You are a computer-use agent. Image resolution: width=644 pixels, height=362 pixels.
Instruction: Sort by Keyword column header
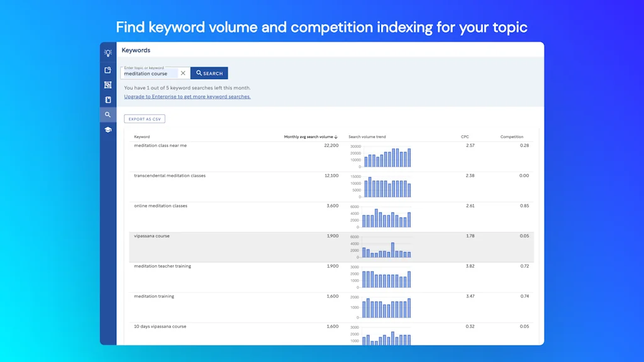click(142, 137)
